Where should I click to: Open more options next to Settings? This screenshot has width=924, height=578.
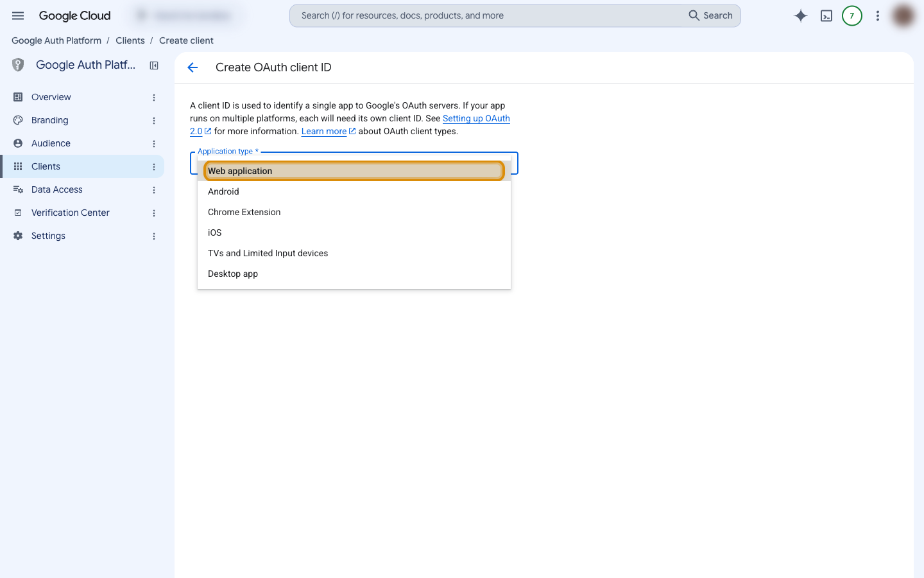pos(154,236)
